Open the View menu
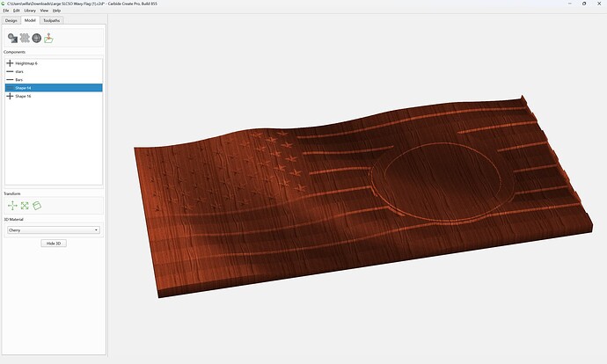Screen dimensions: 607x364 (44, 11)
